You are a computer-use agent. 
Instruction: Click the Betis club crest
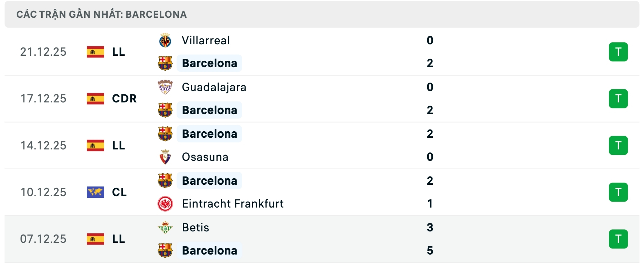[165, 227]
